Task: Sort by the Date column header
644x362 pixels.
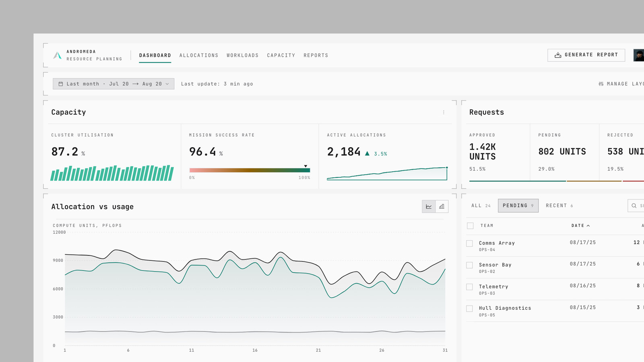Action: [x=580, y=226]
